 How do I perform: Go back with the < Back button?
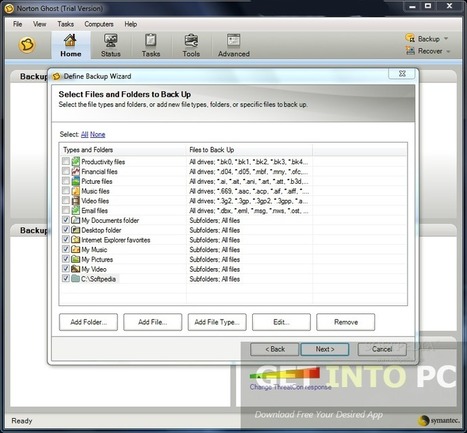tap(275, 349)
